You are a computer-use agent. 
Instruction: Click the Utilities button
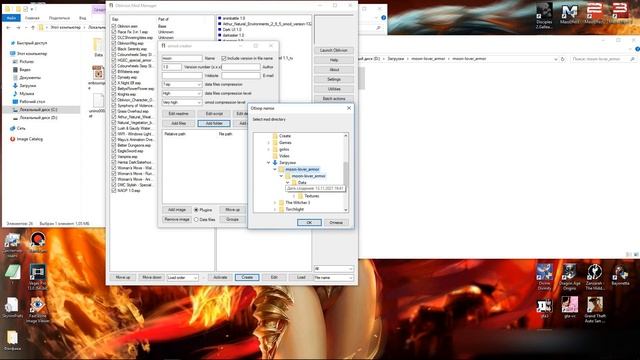click(334, 89)
